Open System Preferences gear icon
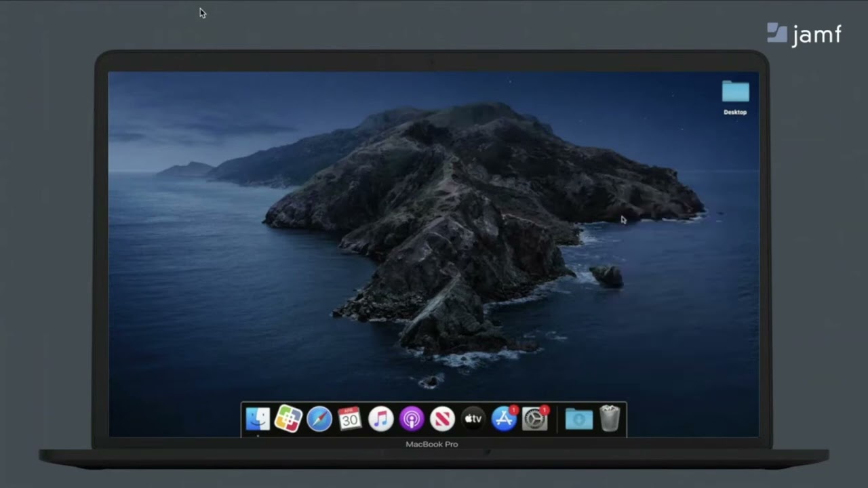This screenshot has width=868, height=488. click(535, 419)
